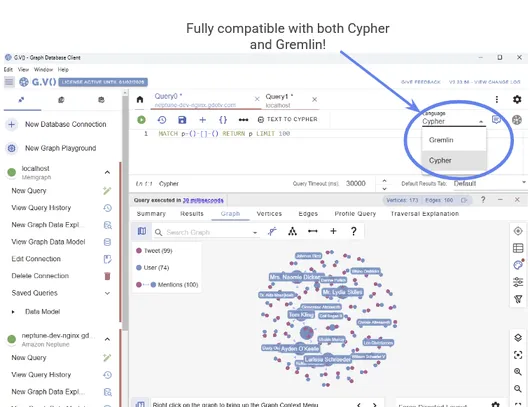The image size is (530, 407).
Task: Expand Saved Queries under localhost
Action: pos(107,293)
